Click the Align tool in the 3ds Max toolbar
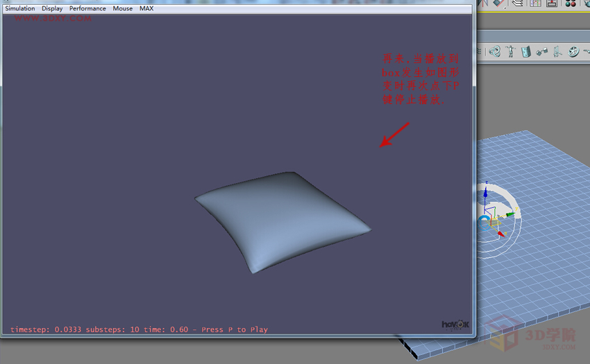590x364 pixels. (499, 3)
